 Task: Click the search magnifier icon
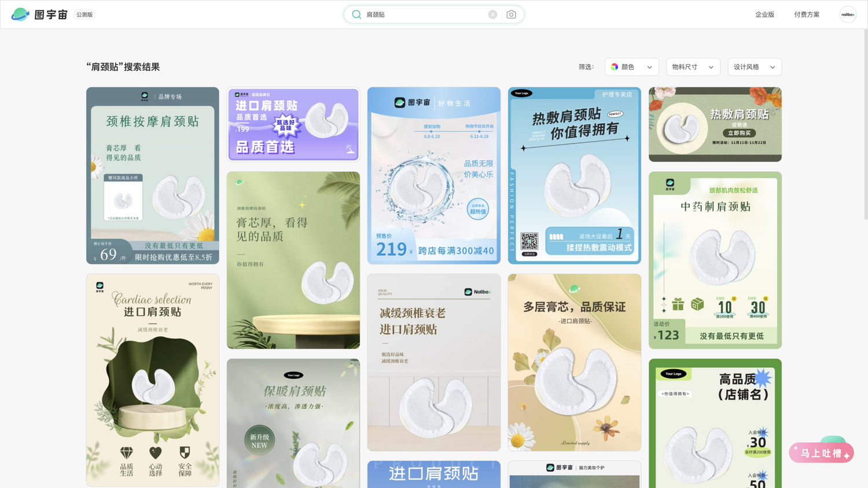(356, 14)
